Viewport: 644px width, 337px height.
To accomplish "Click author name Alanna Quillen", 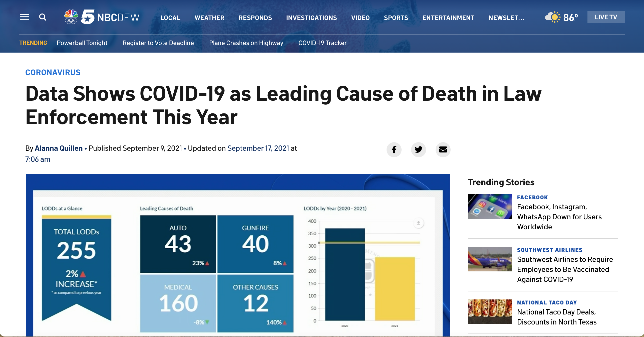I will point(59,148).
